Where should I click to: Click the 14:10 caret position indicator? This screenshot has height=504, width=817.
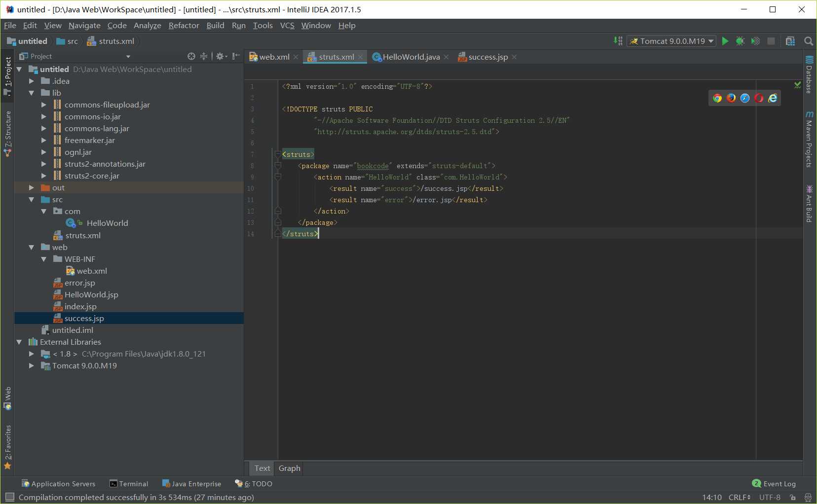click(712, 498)
